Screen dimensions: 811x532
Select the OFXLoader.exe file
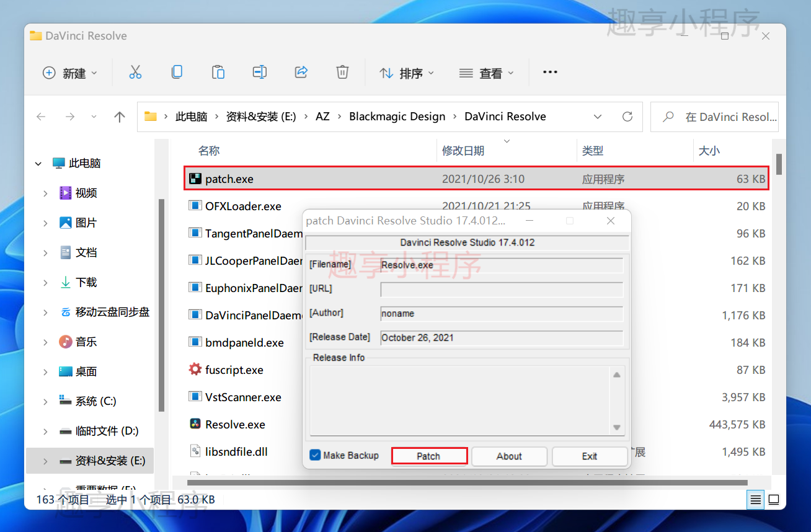(243, 206)
